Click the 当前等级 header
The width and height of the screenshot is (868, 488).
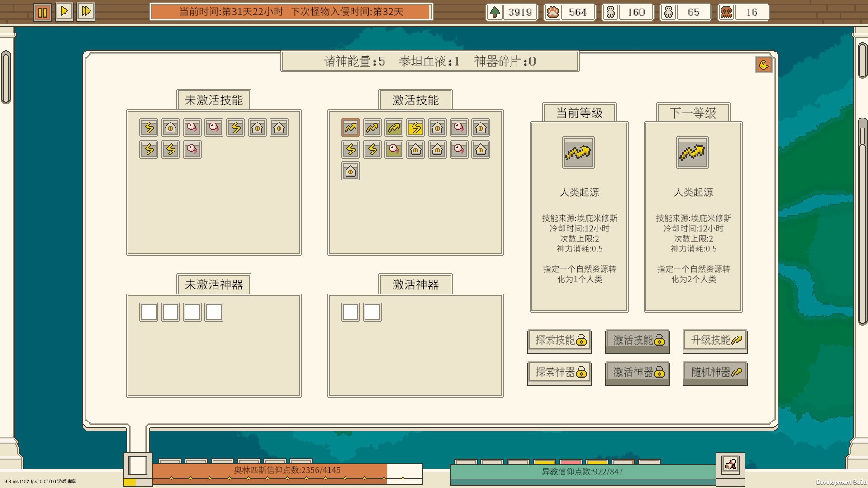[579, 113]
